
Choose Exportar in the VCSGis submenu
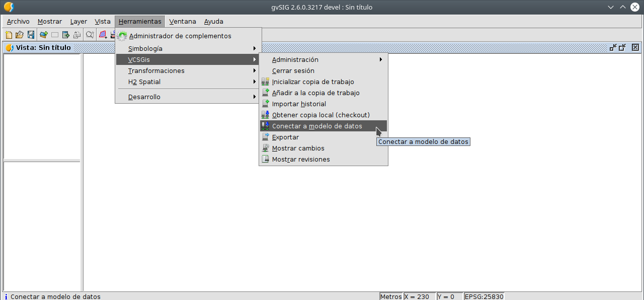[324, 137]
